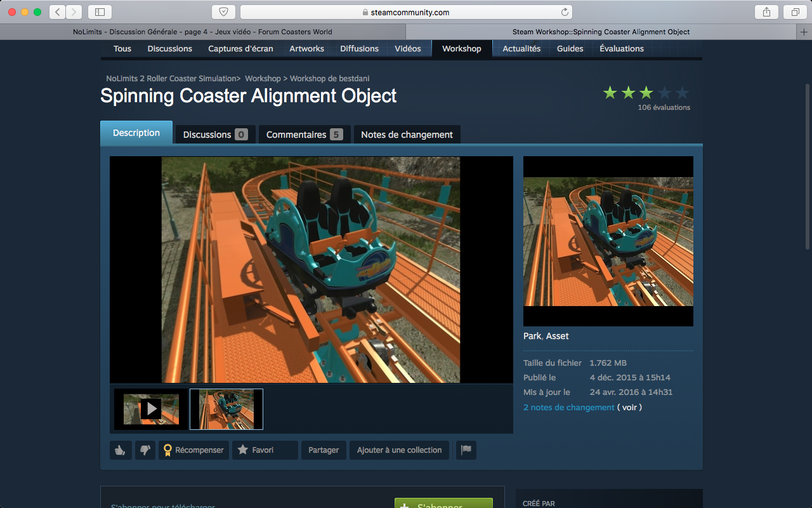Image resolution: width=812 pixels, height=508 pixels.
Task: Open Safari's Share button
Action: pos(766,11)
